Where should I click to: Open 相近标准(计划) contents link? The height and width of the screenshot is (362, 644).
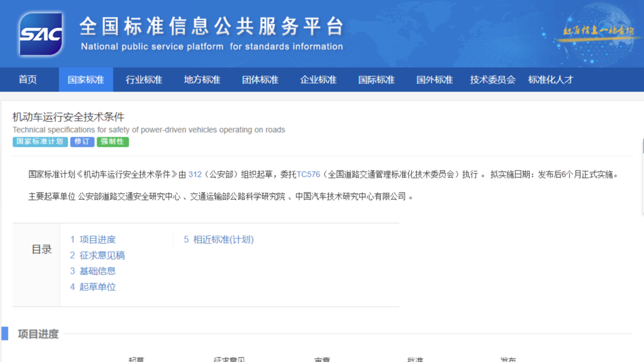point(223,239)
